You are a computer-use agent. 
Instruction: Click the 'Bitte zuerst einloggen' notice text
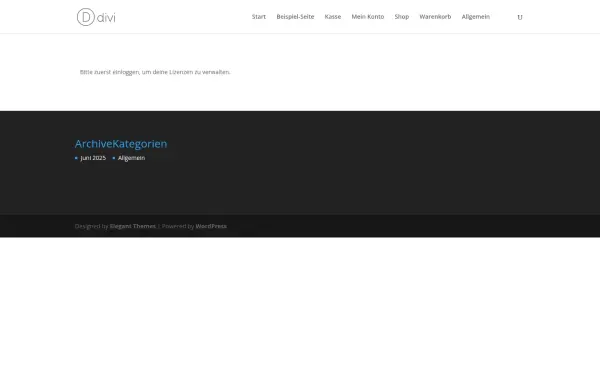155,72
